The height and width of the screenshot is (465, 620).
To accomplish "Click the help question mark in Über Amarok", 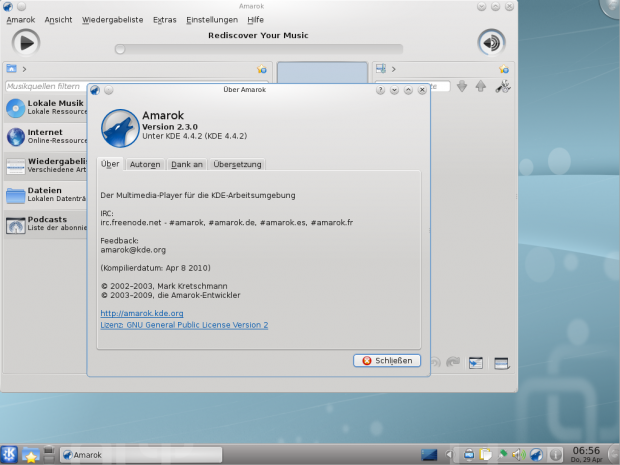I will point(380,90).
